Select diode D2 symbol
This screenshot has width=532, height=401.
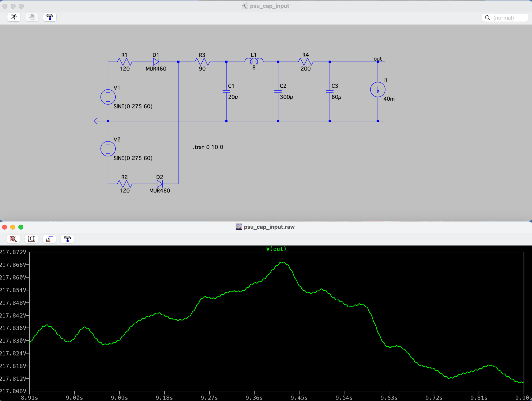tap(159, 184)
